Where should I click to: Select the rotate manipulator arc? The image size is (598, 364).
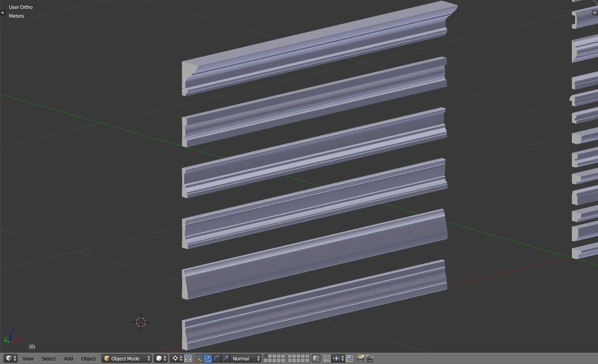216,358
